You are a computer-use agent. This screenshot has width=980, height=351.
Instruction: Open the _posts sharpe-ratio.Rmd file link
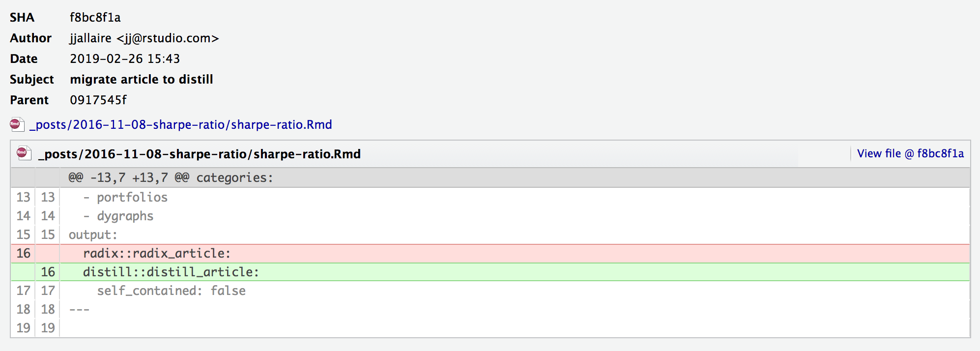(x=180, y=125)
